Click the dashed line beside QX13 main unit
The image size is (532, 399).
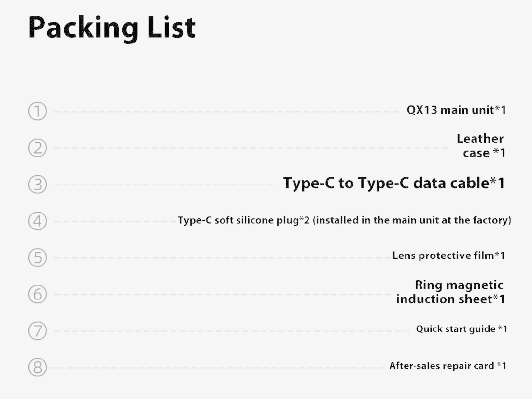click(x=227, y=112)
